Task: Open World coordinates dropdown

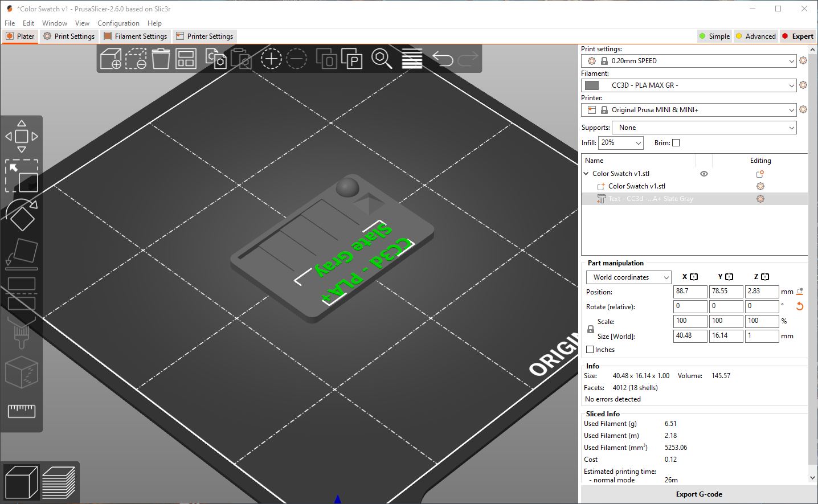Action: pyautogui.click(x=629, y=277)
